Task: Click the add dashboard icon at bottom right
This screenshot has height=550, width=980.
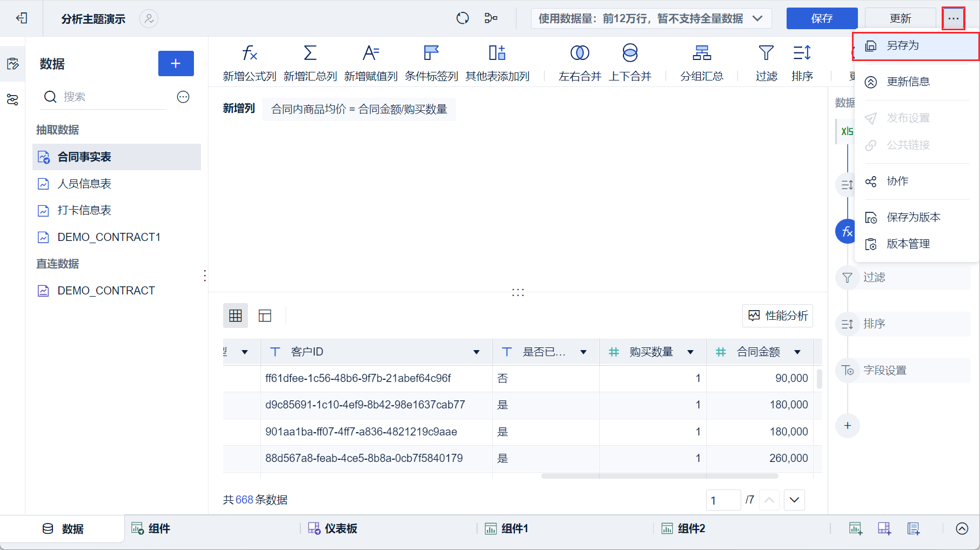Action: (884, 529)
